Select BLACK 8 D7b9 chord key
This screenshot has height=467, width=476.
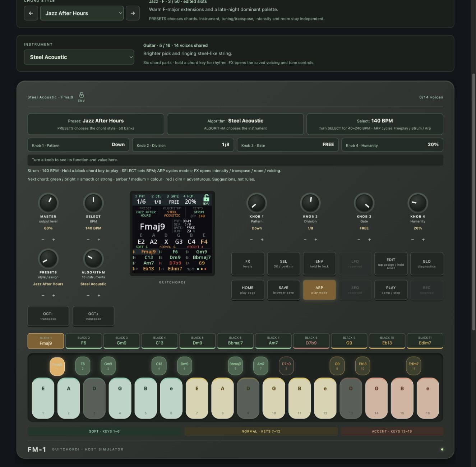point(311,341)
